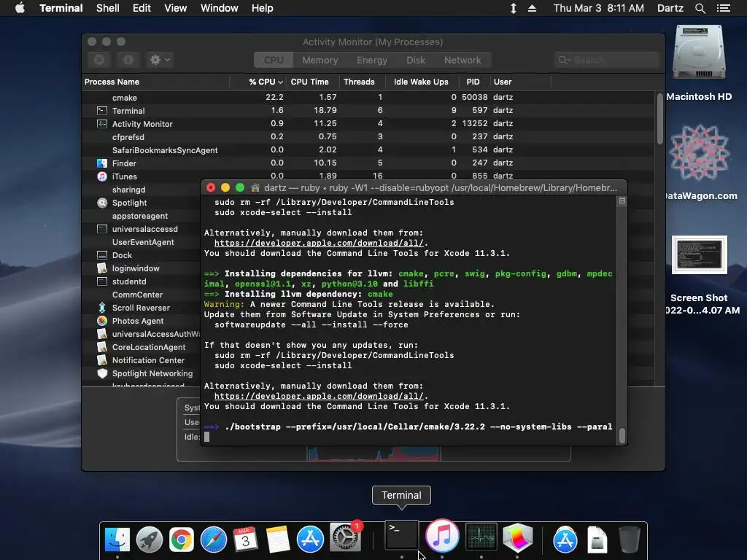
Task: Switch to the Network tab
Action: click(x=462, y=60)
